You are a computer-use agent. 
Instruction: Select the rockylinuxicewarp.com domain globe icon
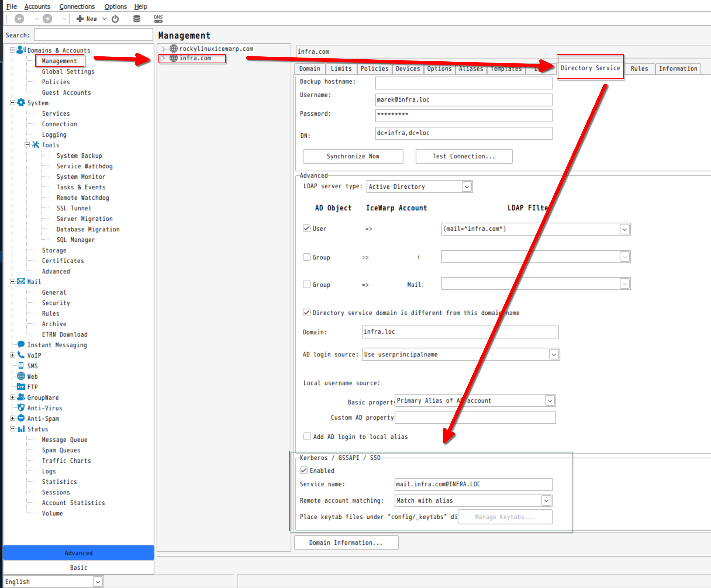click(174, 49)
